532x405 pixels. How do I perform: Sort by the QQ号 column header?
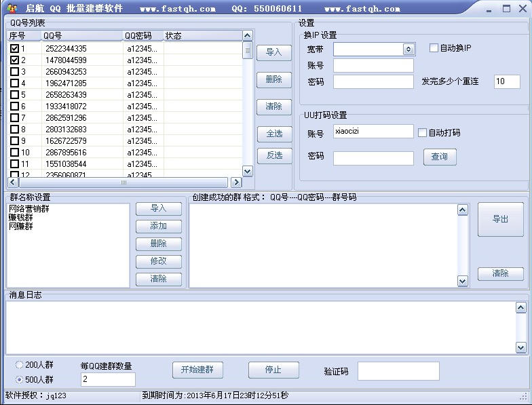[81, 35]
